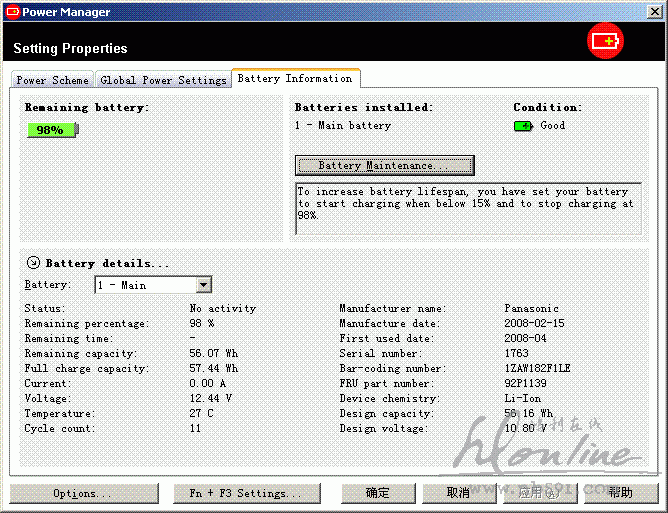The image size is (668, 513).
Task: Select the Battery Information tab
Action: click(x=295, y=78)
